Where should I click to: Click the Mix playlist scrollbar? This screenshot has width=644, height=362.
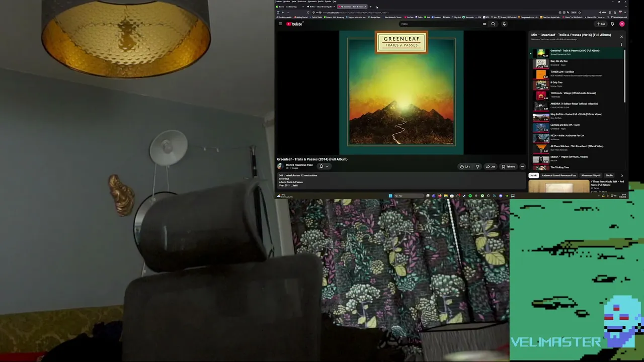coord(625,75)
